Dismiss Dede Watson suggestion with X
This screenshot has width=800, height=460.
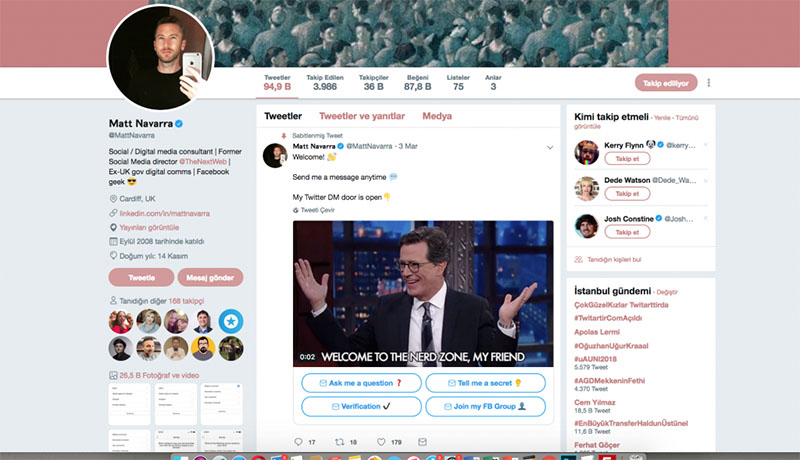706,181
